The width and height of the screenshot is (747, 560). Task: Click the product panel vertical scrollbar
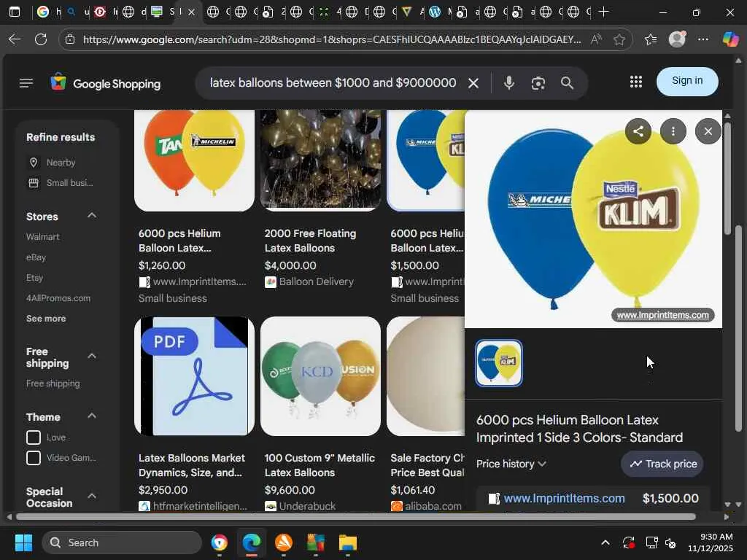(727, 179)
